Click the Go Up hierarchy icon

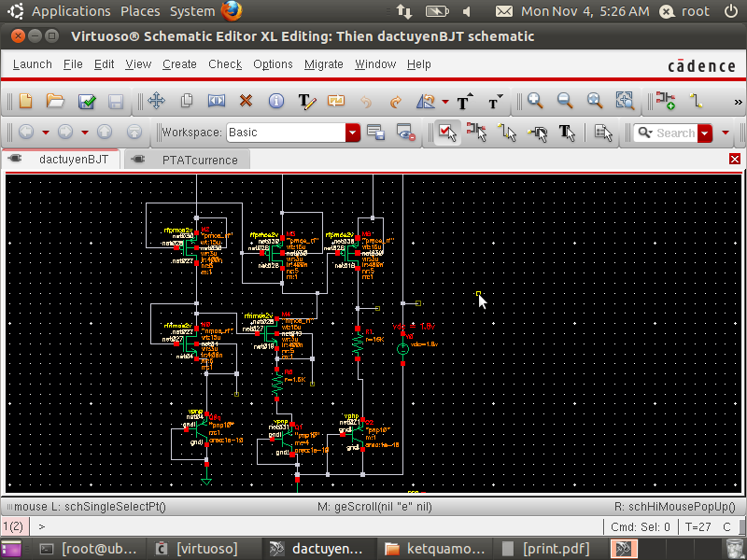(105, 132)
